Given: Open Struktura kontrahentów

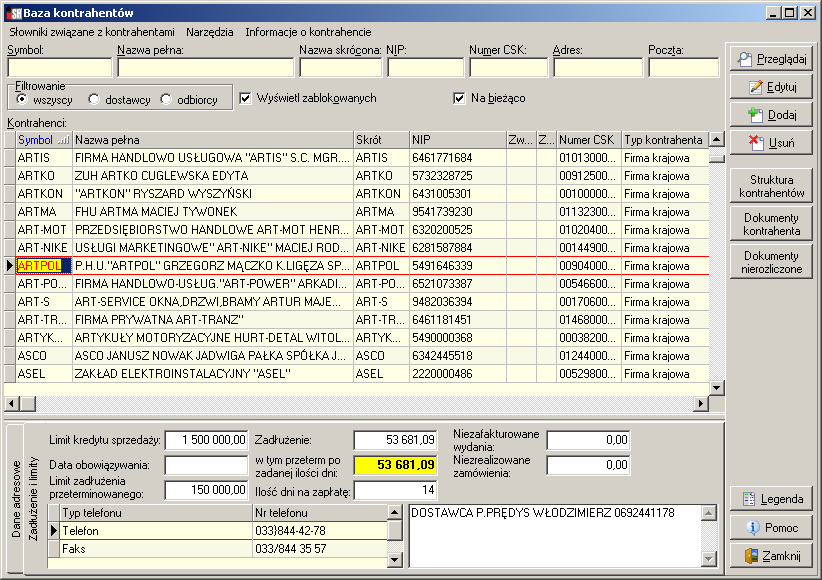Looking at the screenshot, I should [x=771, y=186].
